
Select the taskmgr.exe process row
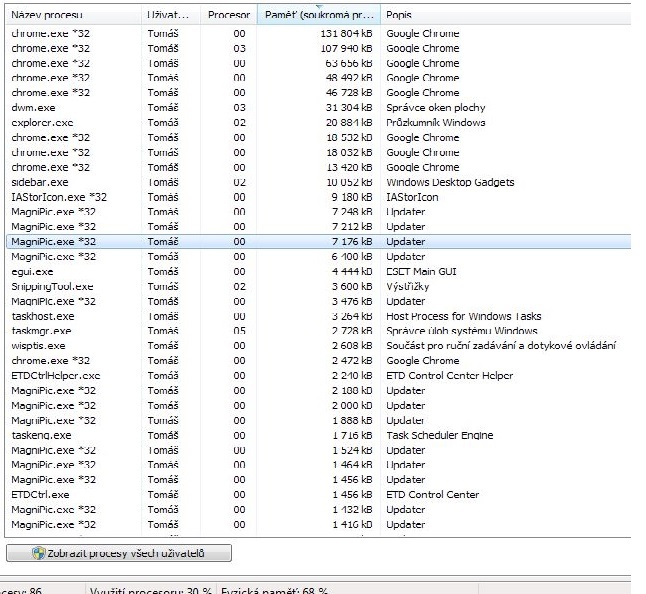41,331
